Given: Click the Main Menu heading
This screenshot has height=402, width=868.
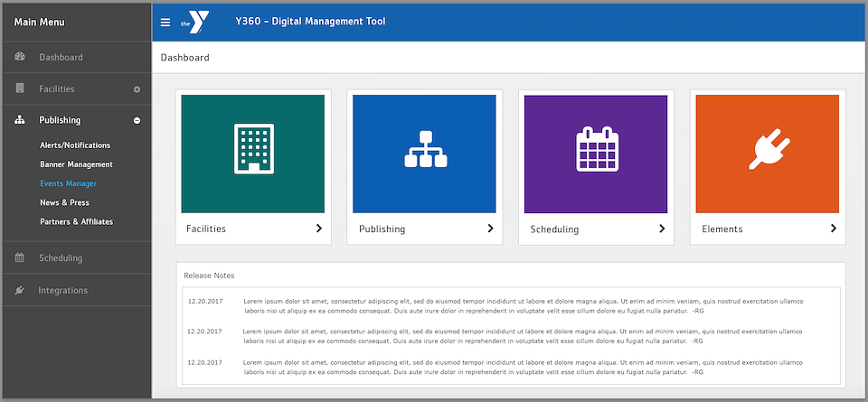Looking at the screenshot, I should pos(39,22).
